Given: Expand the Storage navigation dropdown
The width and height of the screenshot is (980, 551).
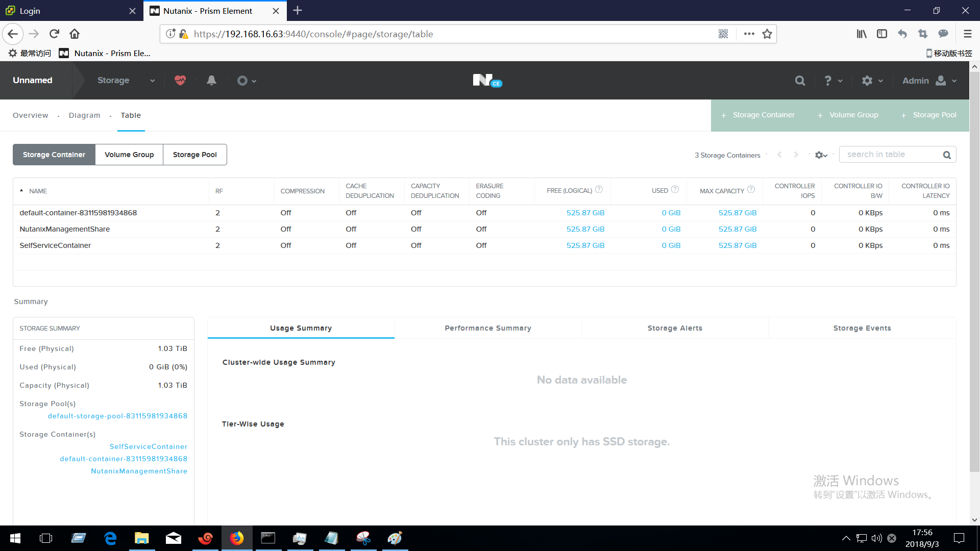Looking at the screenshot, I should tap(126, 81).
